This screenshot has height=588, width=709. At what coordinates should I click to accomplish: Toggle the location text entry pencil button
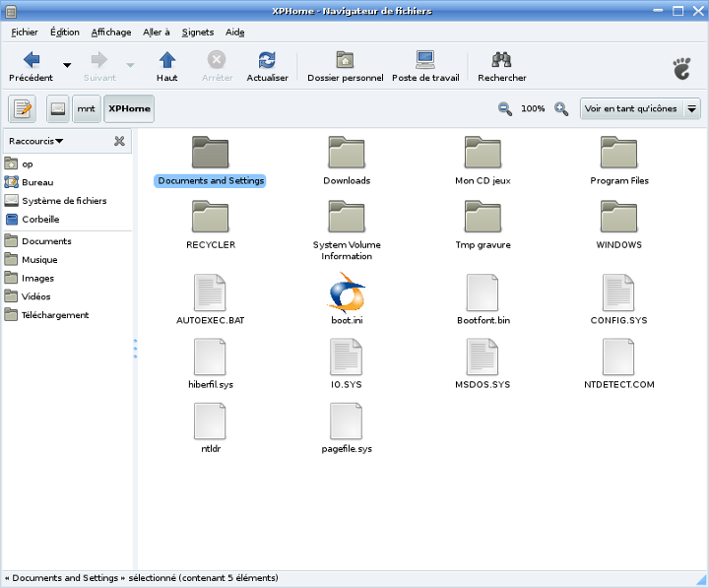22,108
